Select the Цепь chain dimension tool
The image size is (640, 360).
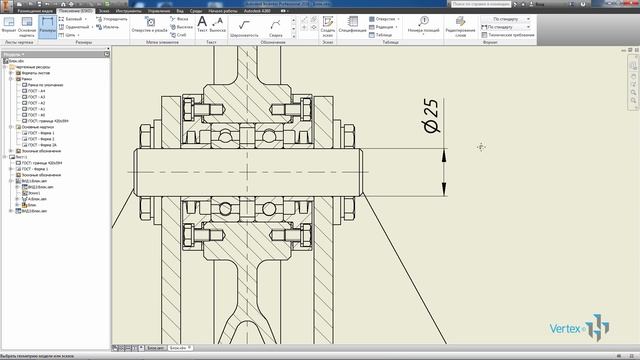click(67, 35)
